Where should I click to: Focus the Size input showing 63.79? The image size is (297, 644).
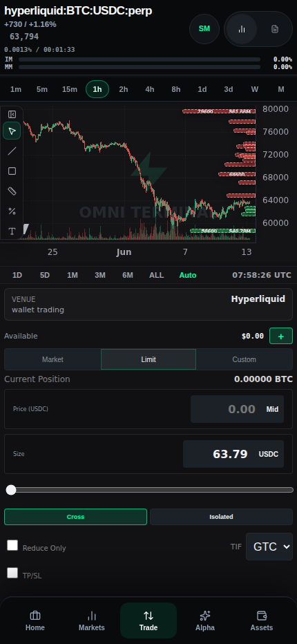coord(218,454)
